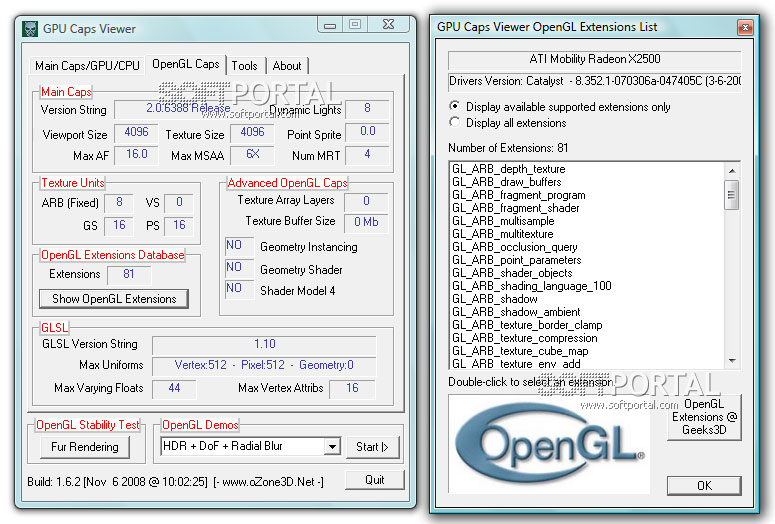Select GL_ARB_multitexture extension
775x524 pixels.
pyautogui.click(x=503, y=234)
